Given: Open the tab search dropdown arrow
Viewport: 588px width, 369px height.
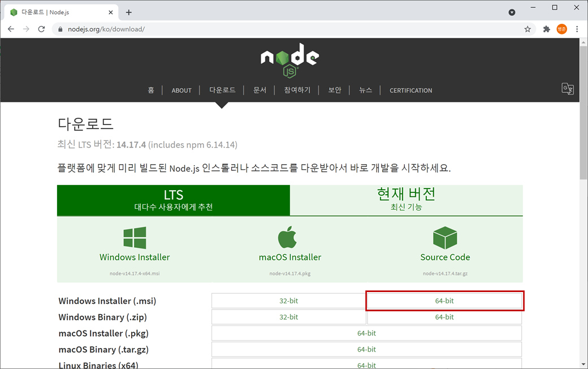Looking at the screenshot, I should (512, 12).
